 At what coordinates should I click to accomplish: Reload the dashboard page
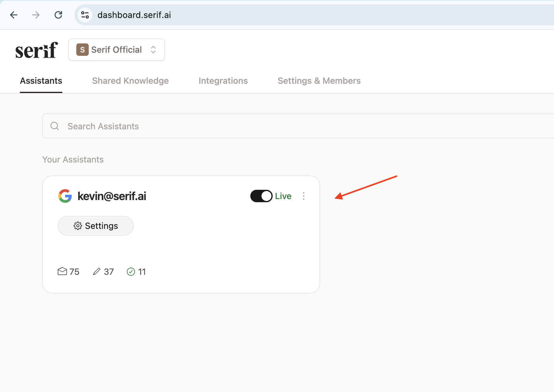[x=58, y=15]
